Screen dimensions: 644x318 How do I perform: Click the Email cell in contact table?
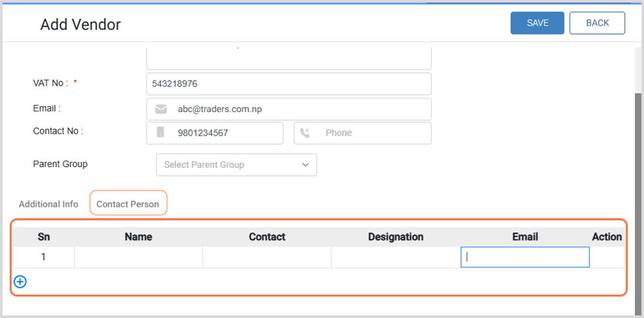(525, 257)
